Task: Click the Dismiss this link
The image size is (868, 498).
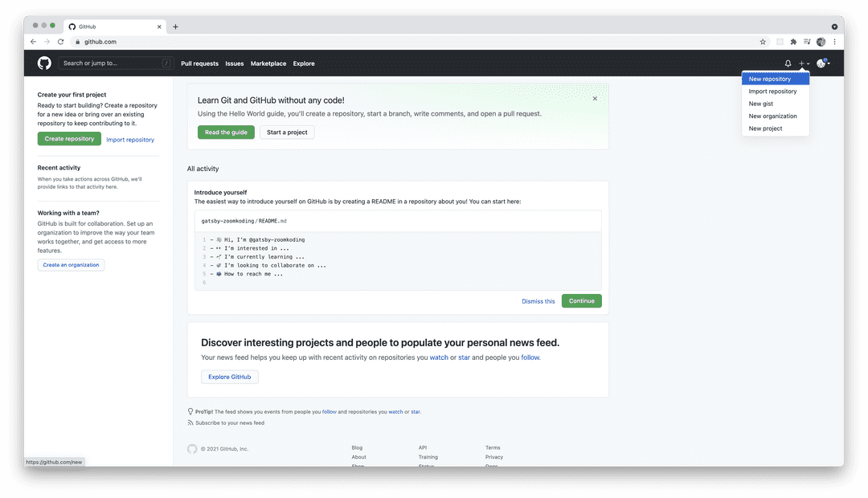Action: pyautogui.click(x=538, y=300)
